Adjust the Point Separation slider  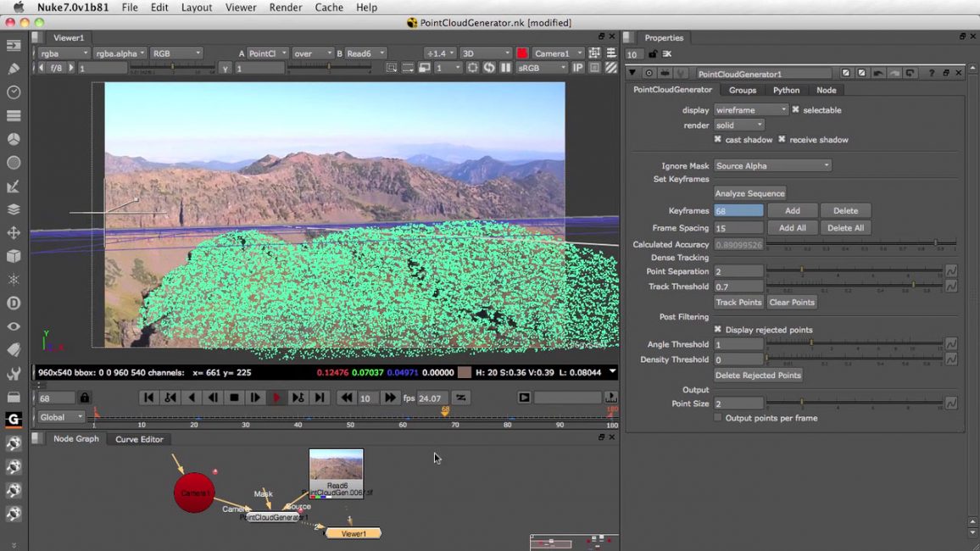coord(855,270)
